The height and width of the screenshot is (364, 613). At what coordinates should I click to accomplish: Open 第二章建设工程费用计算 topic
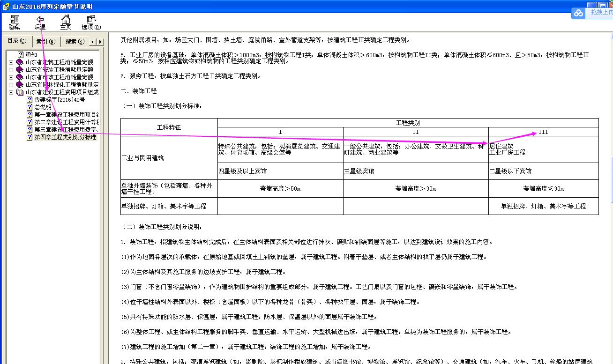coord(67,122)
